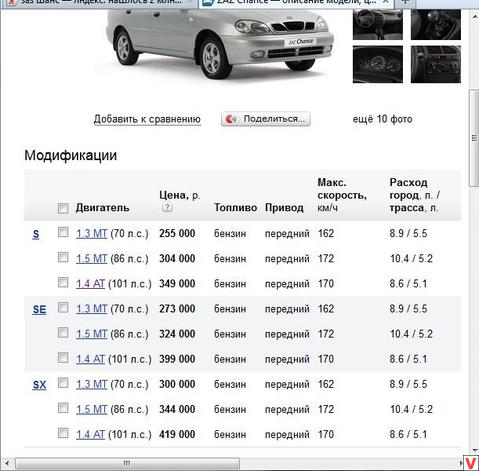
Task: Click the vertical scrollbar up arrow
Action: click(475, 16)
